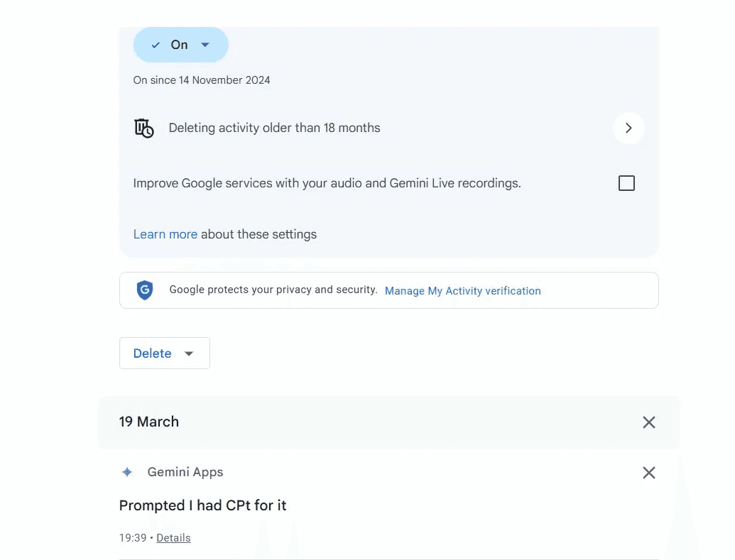Viewport: 735px width, 560px height.
Task: Open the Learn more link
Action: pos(165,234)
